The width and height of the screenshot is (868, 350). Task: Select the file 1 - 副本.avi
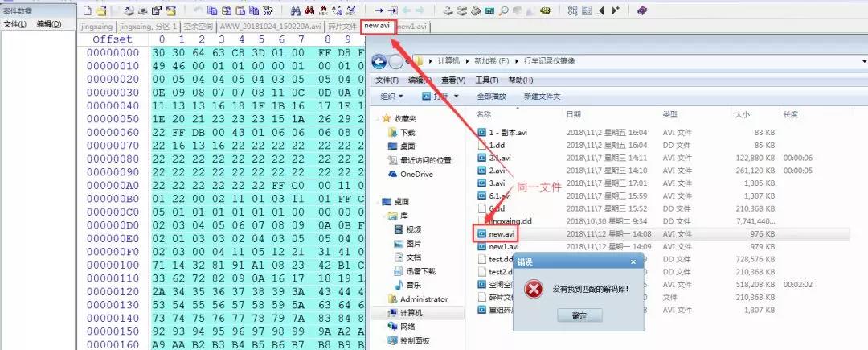click(508, 133)
